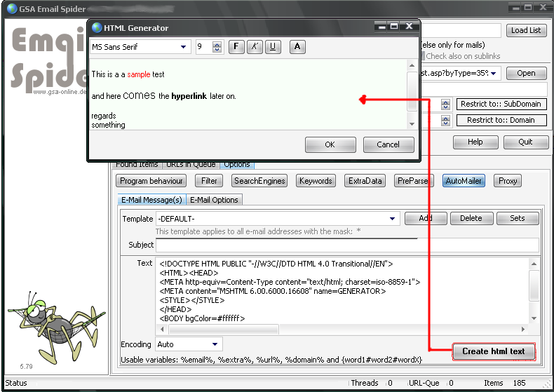Open font color picker (A button)
The width and height of the screenshot is (554, 392).
click(297, 47)
